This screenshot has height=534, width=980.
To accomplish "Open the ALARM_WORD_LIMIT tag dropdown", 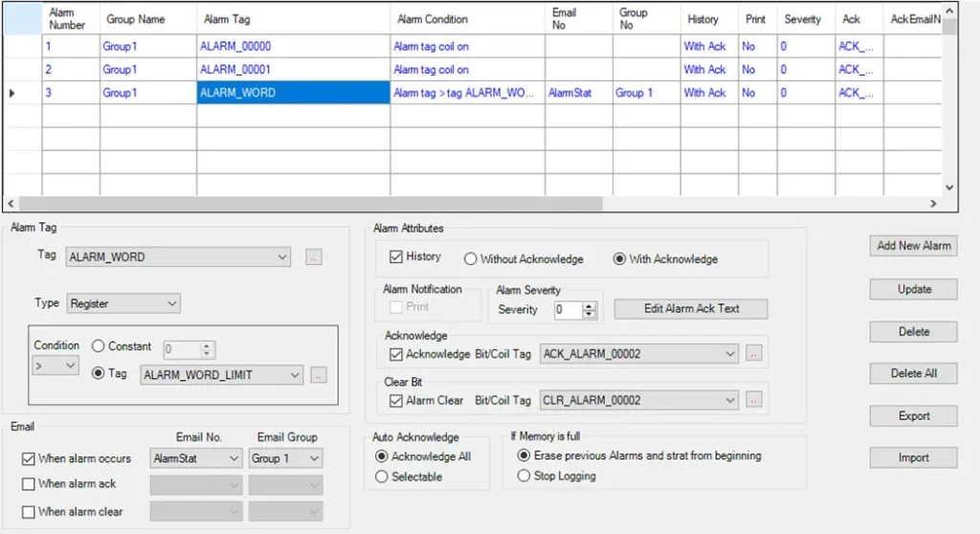I will tap(222, 375).
